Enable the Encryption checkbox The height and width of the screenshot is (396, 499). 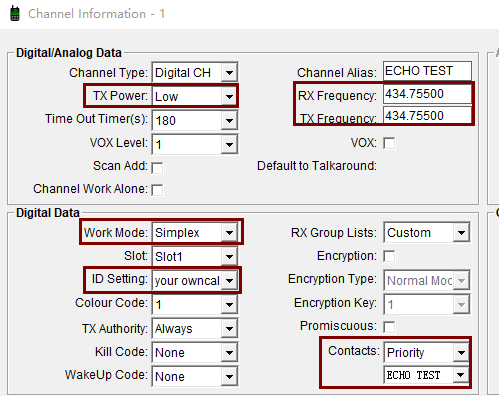[389, 256]
